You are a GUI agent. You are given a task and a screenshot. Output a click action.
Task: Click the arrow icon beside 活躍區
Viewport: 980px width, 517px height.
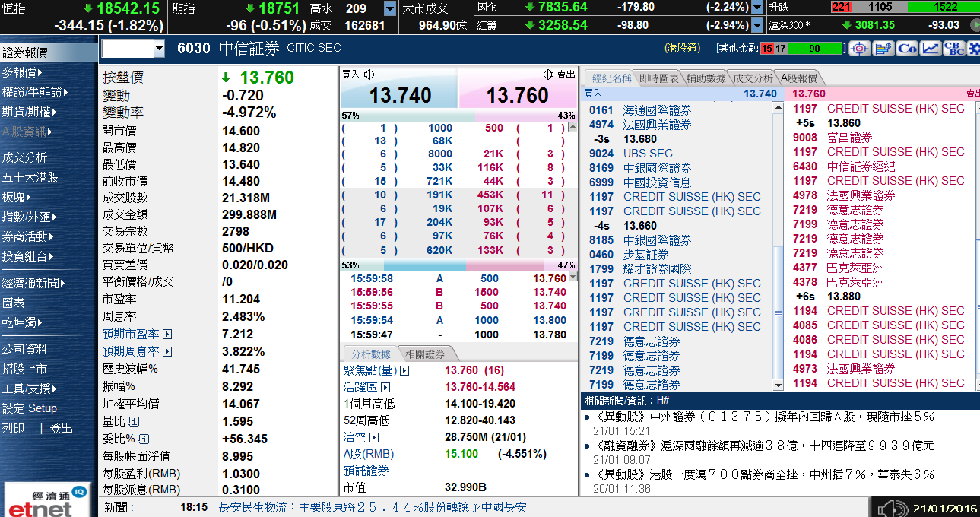pyautogui.click(x=384, y=388)
